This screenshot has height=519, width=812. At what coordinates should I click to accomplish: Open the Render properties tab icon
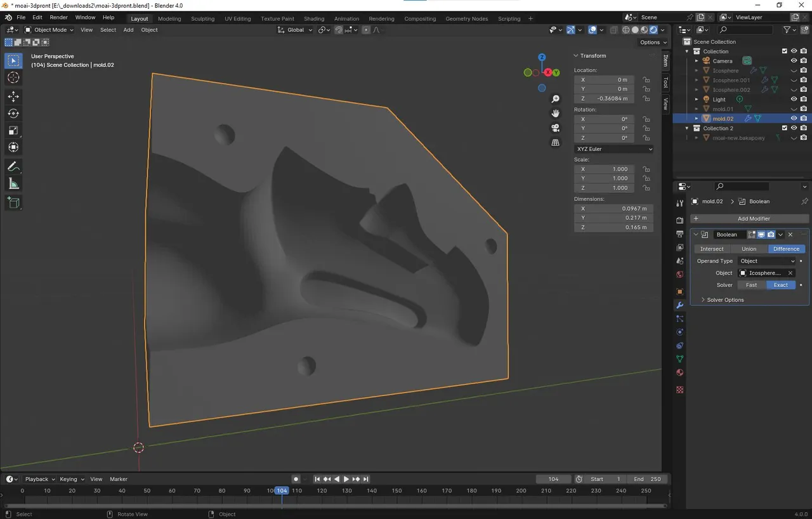point(680,220)
